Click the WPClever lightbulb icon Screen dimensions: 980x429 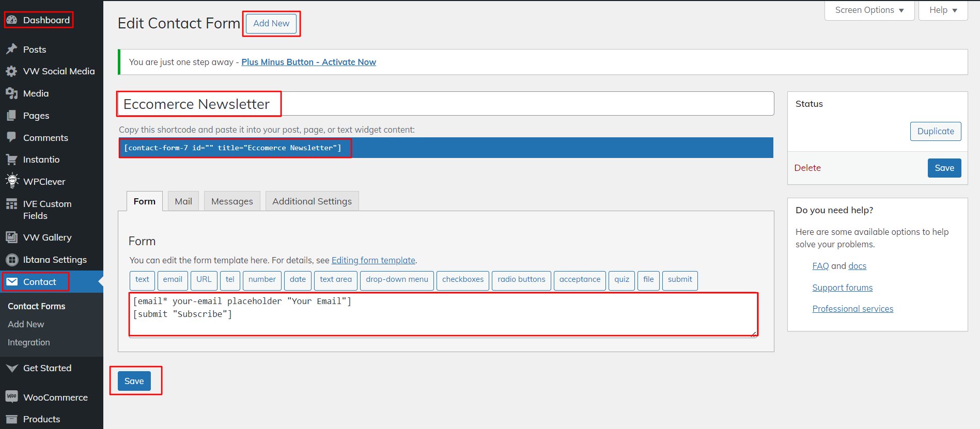12,181
